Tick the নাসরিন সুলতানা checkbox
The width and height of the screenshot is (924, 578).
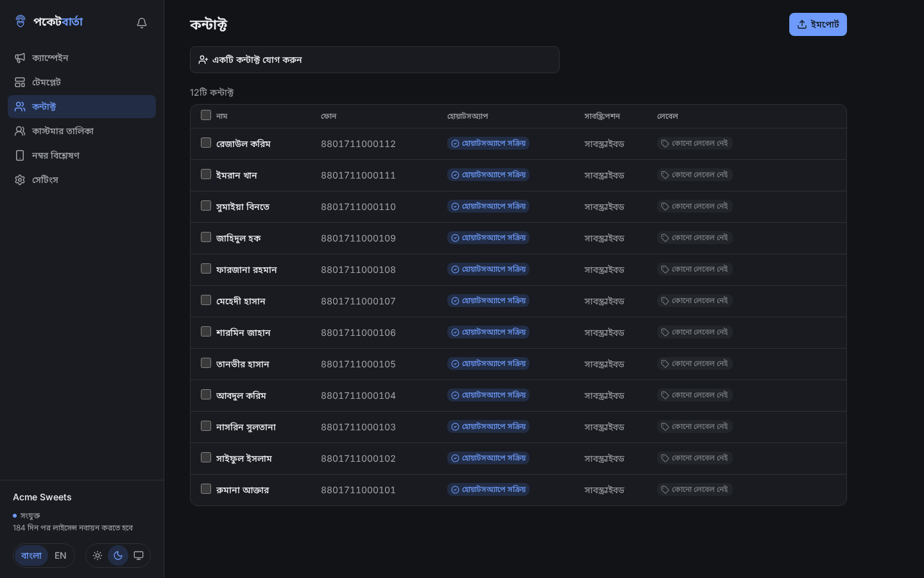[x=206, y=426]
